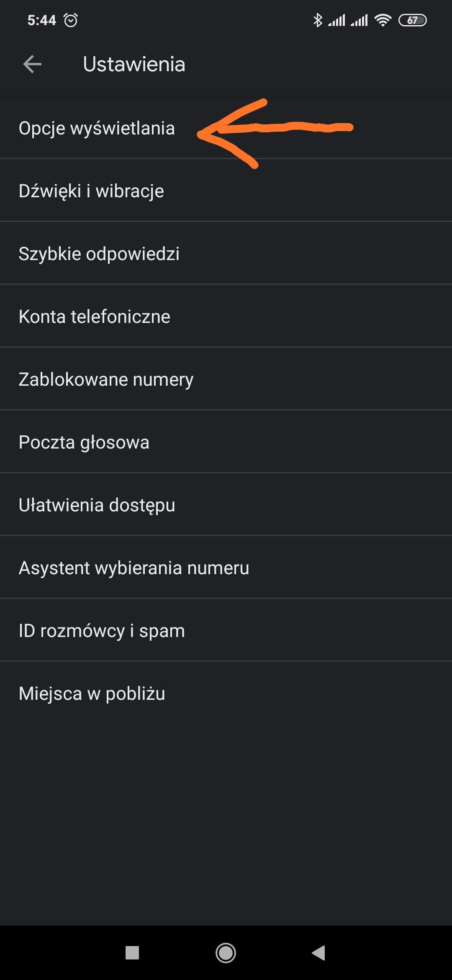The width and height of the screenshot is (452, 980).
Task: Tap the battery level indicator
Action: click(412, 20)
